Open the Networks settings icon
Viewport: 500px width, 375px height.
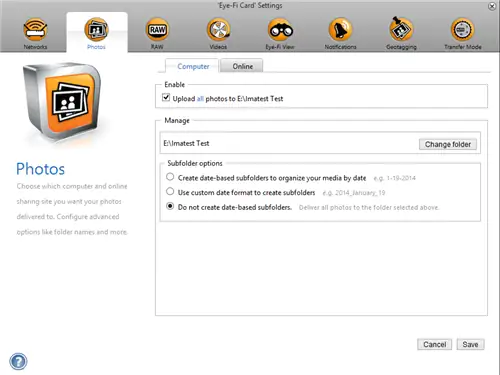(35, 30)
